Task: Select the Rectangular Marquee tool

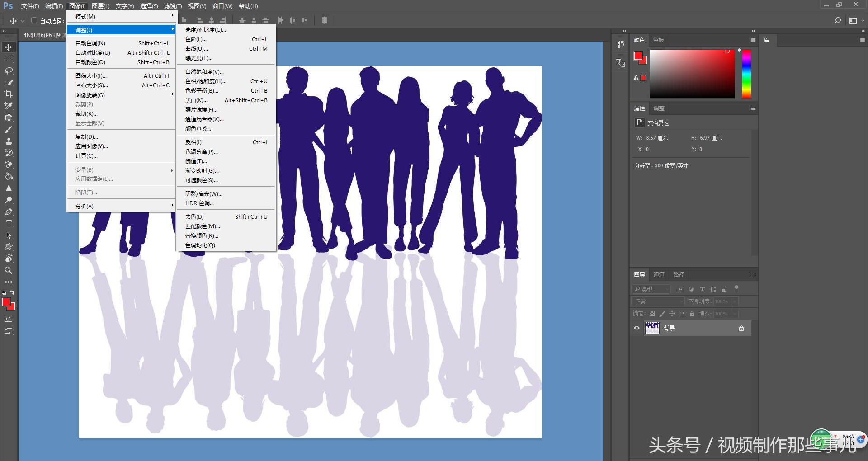Action: click(x=9, y=59)
